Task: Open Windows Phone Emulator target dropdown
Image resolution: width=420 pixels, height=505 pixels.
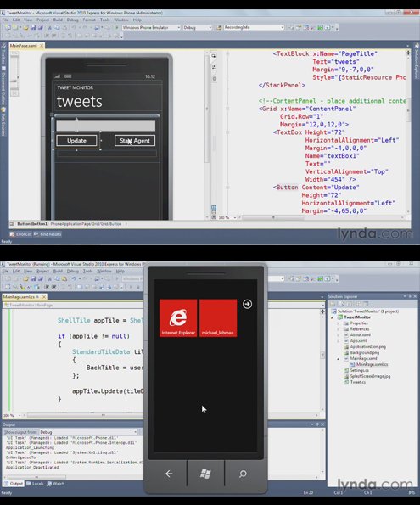Action: pyautogui.click(x=151, y=28)
